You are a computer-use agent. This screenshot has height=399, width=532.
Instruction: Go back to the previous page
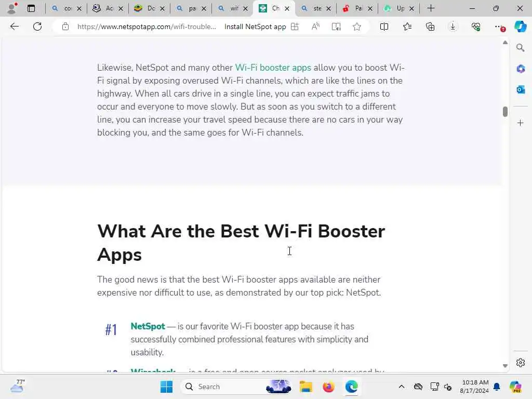(x=14, y=26)
